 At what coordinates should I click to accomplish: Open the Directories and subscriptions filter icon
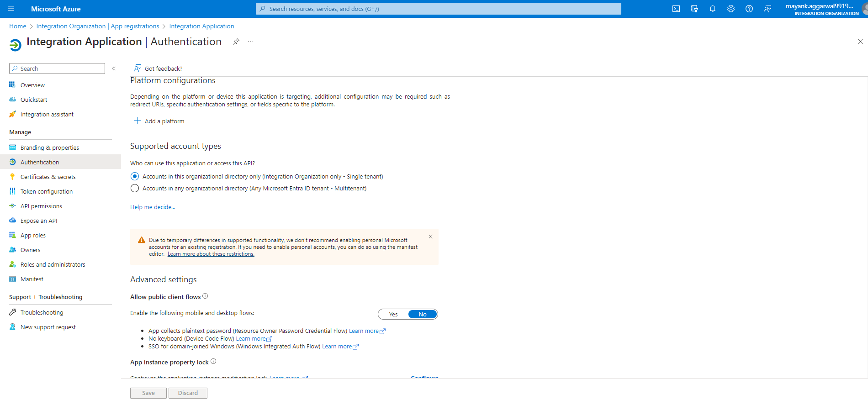tap(694, 9)
